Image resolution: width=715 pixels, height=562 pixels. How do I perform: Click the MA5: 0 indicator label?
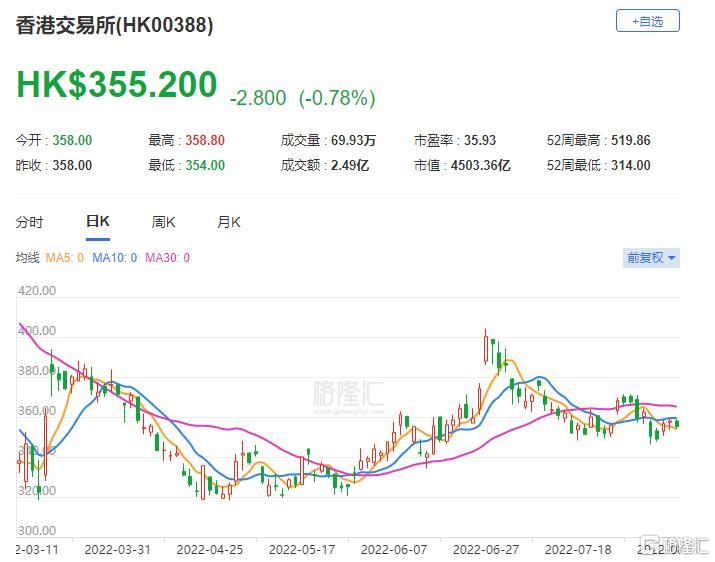pyautogui.click(x=65, y=258)
